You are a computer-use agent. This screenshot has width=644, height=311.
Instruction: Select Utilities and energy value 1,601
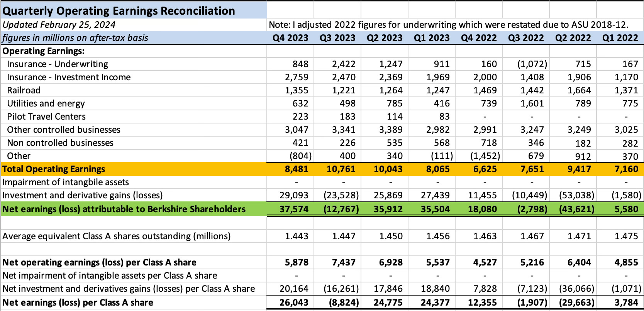click(x=532, y=103)
